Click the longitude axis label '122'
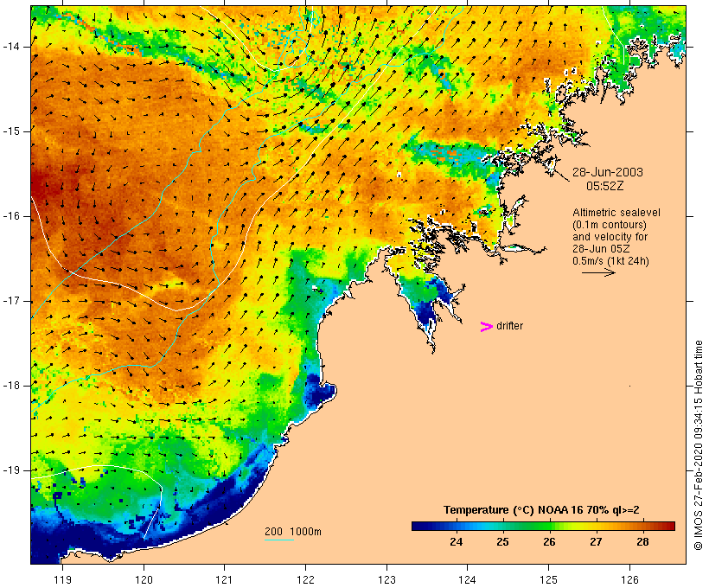This screenshot has width=709, height=588. click(x=306, y=580)
